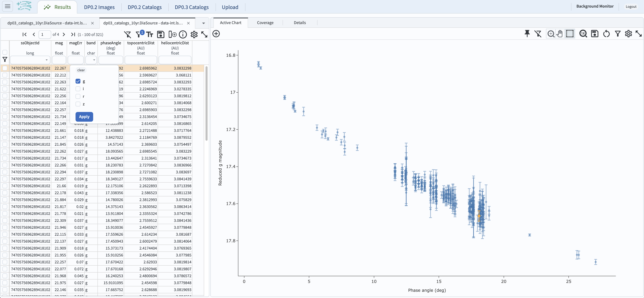Viewport: 644px width, 298px height.
Task: Toggle select-all rows checkbox
Action: click(5, 52)
